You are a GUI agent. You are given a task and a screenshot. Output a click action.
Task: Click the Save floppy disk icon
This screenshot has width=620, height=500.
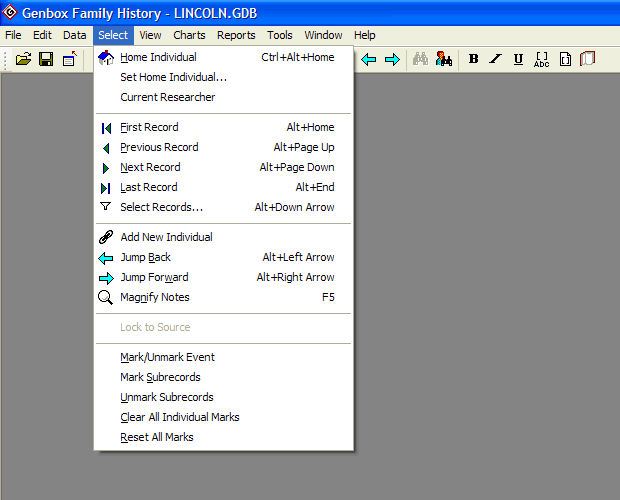tap(46, 59)
